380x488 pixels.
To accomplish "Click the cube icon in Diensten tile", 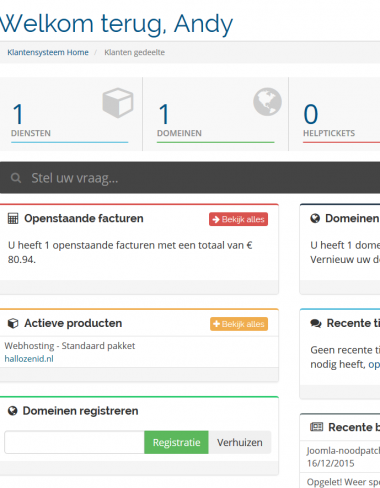I will [x=118, y=103].
